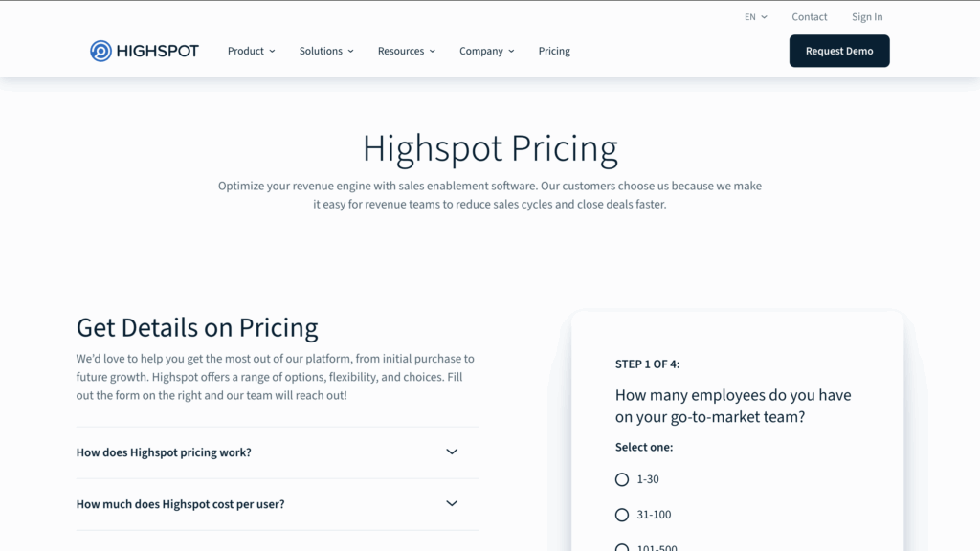980x551 pixels.
Task: Select the 1-30 employees option
Action: [x=622, y=479]
